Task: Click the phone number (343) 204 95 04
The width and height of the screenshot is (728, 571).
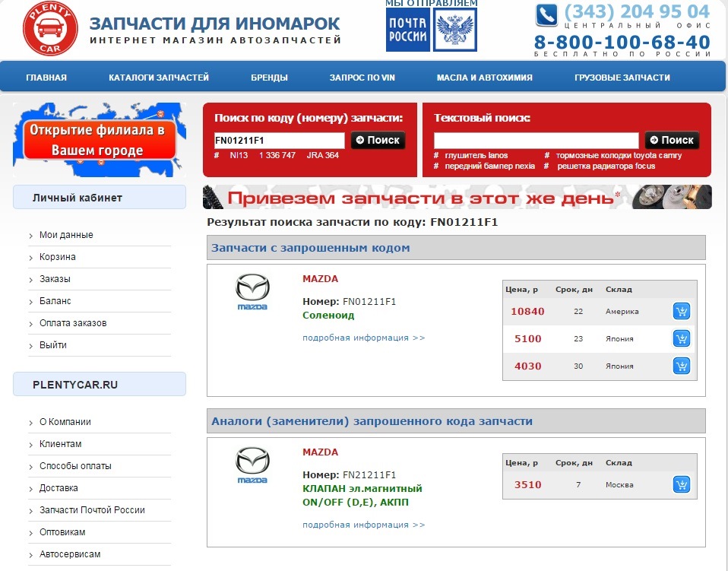Action: 637,11
